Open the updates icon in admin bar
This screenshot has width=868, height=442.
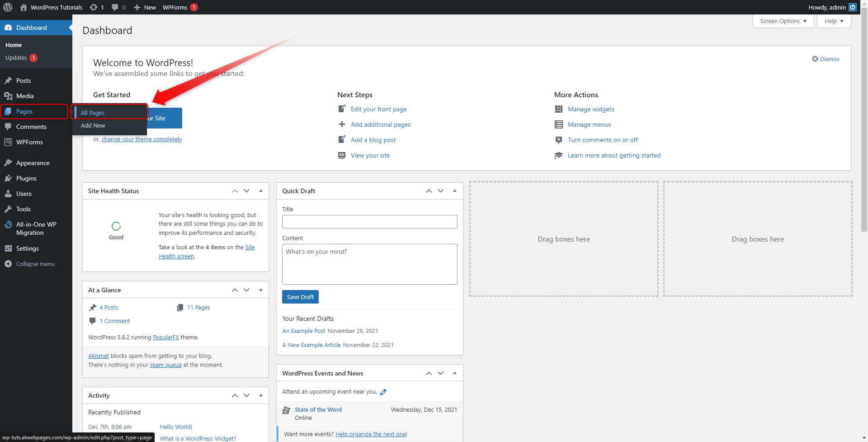pyautogui.click(x=97, y=7)
